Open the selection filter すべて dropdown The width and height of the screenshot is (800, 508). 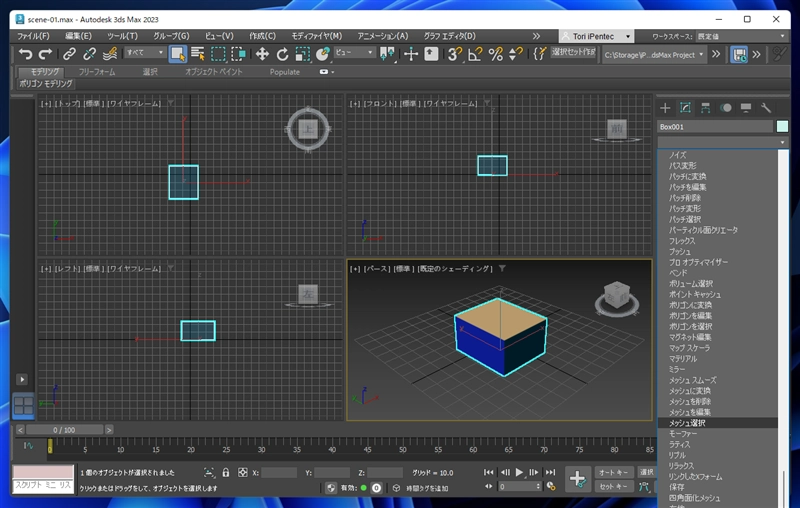(x=145, y=53)
